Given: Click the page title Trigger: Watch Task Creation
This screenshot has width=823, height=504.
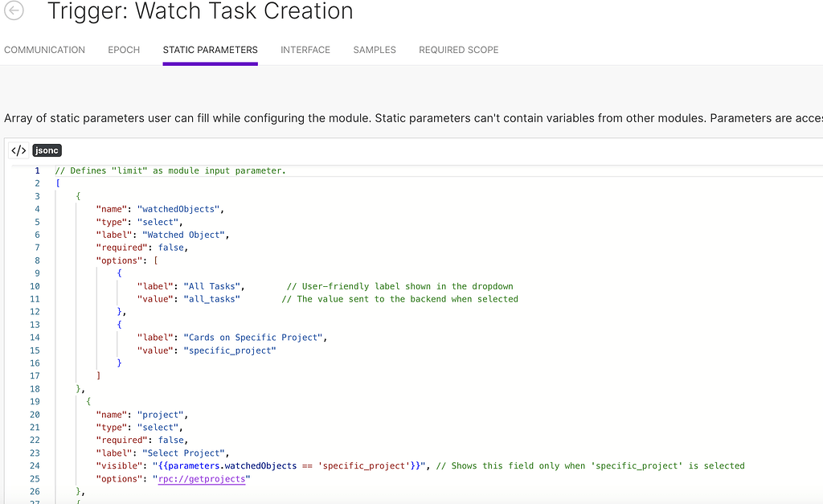Looking at the screenshot, I should (x=199, y=12).
